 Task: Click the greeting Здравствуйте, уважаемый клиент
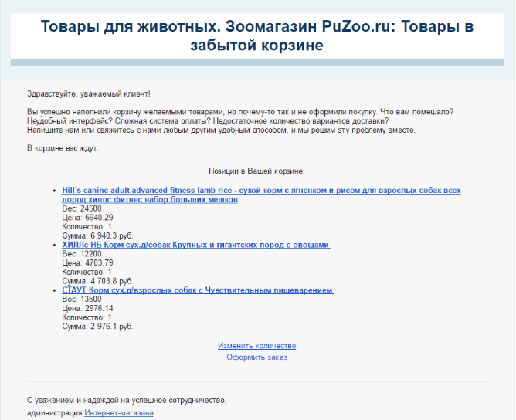(88, 93)
